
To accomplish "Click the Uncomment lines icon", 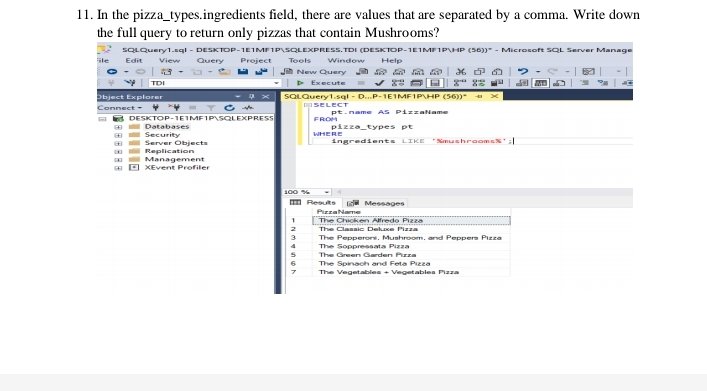I will (603, 83).
